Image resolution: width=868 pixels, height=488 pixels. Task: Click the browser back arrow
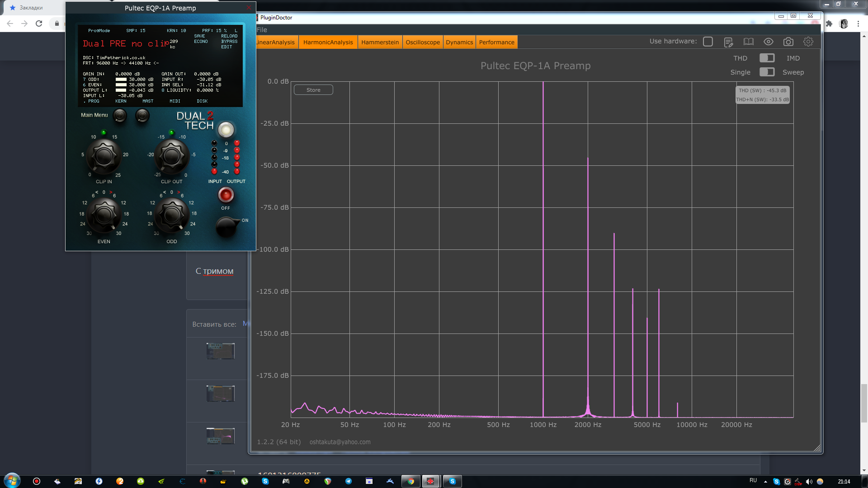click(x=10, y=23)
